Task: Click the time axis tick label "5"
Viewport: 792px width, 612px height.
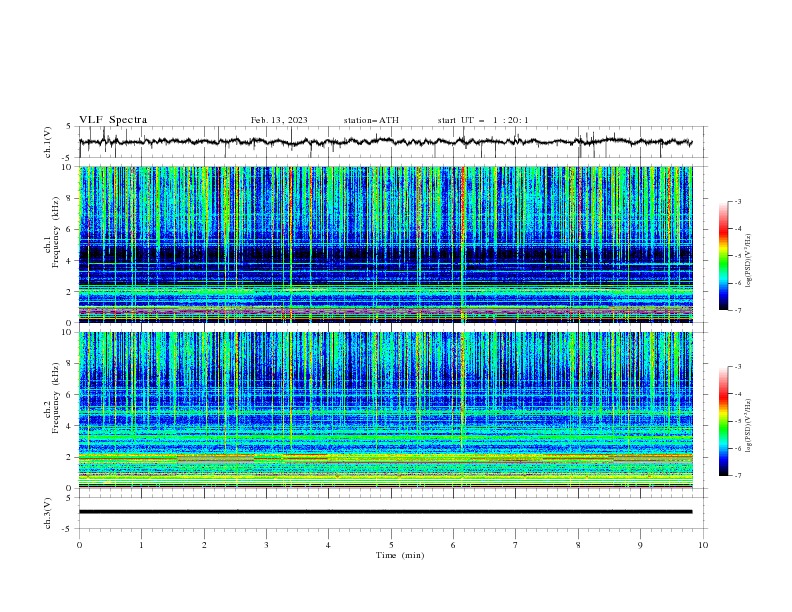Action: (x=391, y=545)
